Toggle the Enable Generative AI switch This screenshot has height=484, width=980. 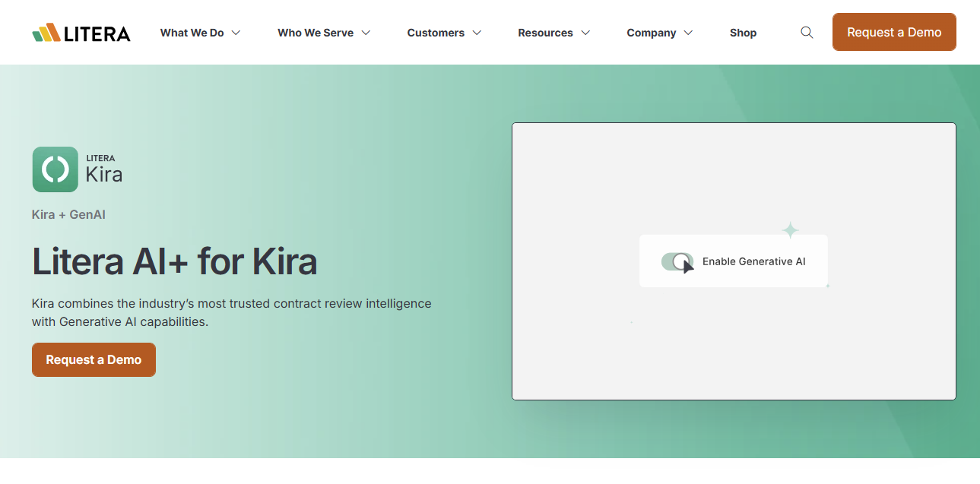click(677, 261)
